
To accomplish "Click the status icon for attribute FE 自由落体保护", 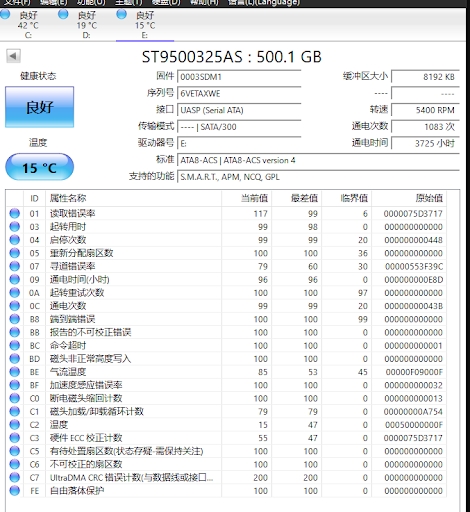I will (x=15, y=491).
